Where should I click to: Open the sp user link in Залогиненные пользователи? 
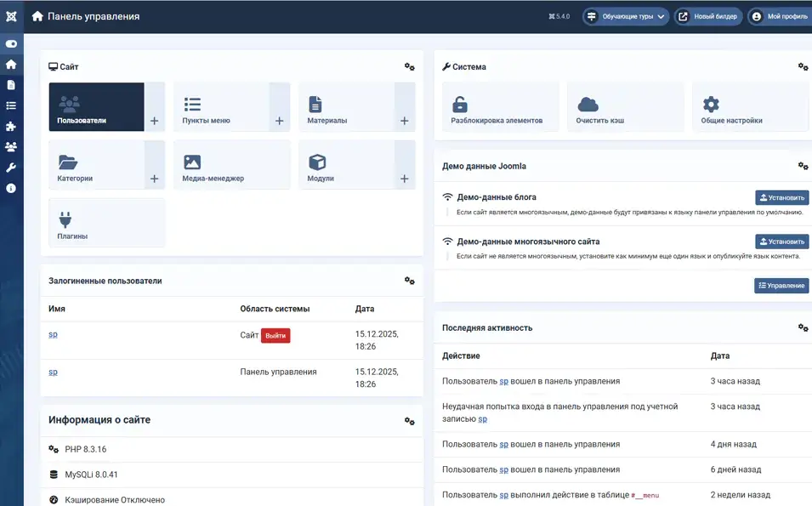click(53, 334)
